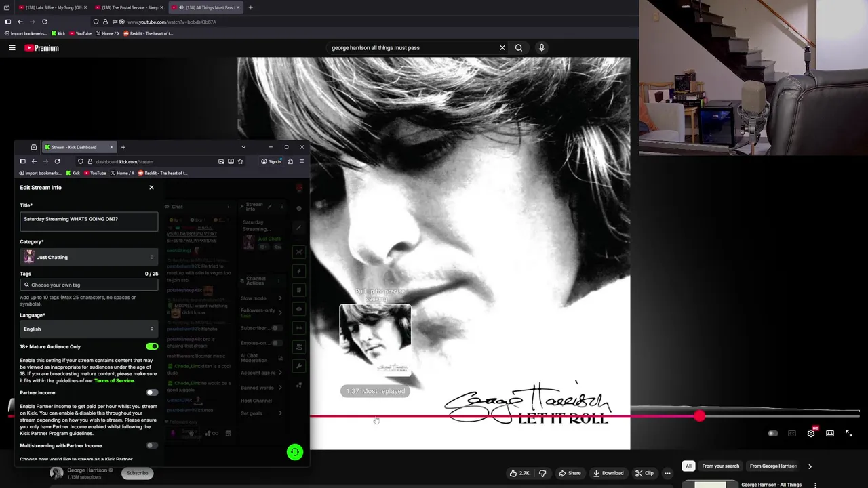Bookmark Kick dashboard page with star
The image size is (868, 488).
coord(240,161)
